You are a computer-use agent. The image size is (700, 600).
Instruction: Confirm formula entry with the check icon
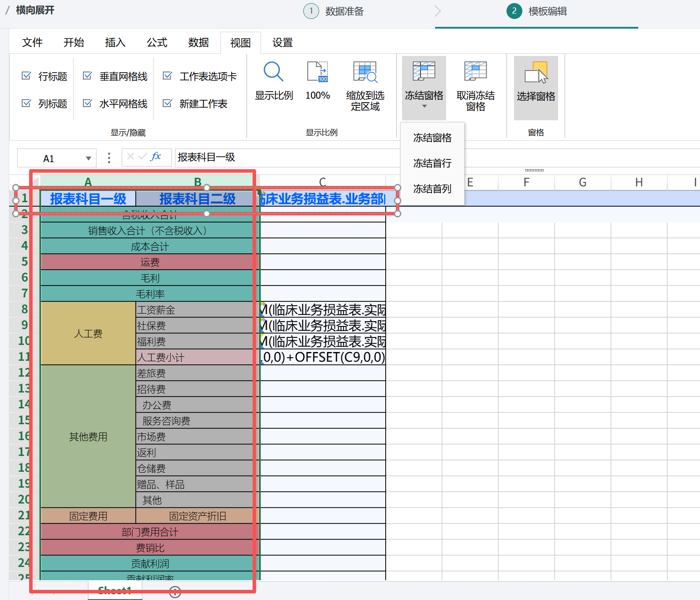tap(142, 156)
